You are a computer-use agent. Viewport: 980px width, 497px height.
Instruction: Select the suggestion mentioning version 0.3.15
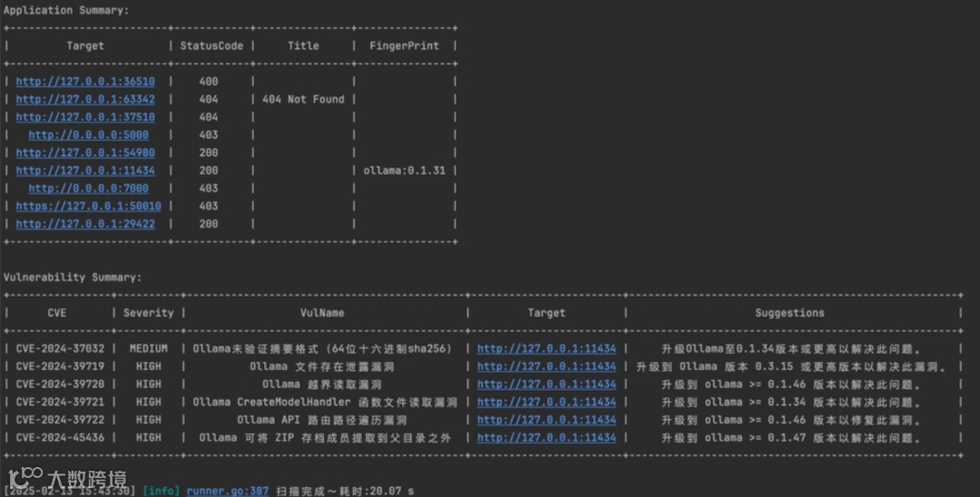point(792,366)
